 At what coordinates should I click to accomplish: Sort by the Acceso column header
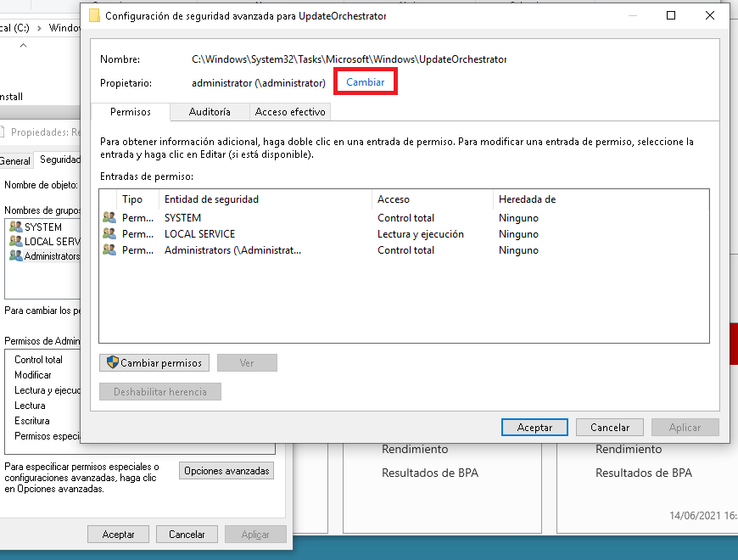(x=433, y=199)
